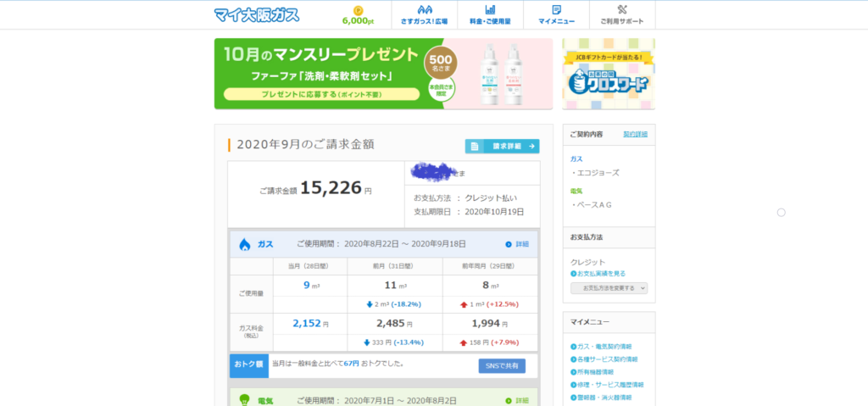Click the green electricity bulb icon
The image size is (868, 406).
click(x=245, y=400)
